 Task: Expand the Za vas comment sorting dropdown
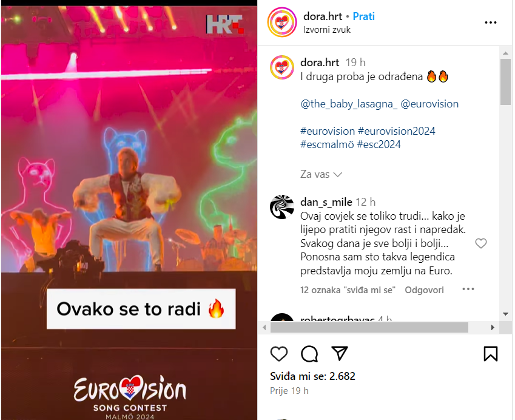click(321, 174)
